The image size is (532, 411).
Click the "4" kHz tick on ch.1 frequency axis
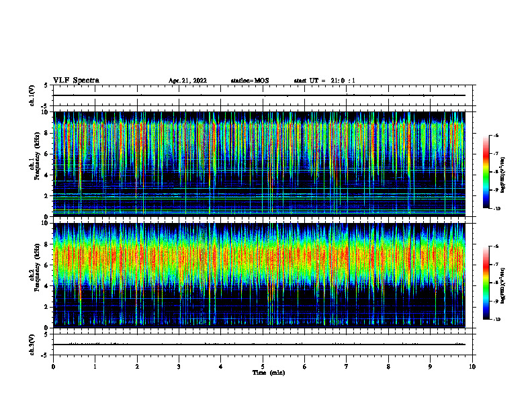coord(47,175)
